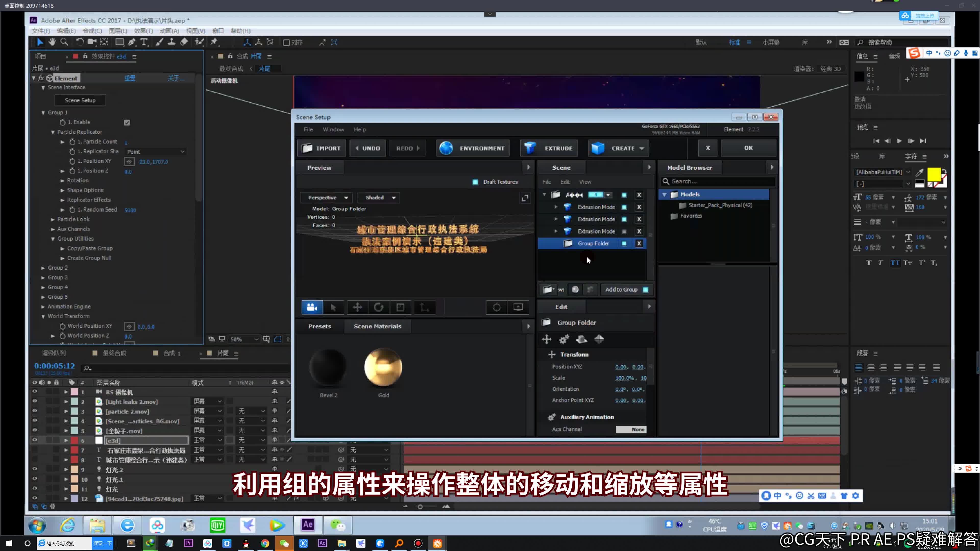
Task: Select the Hand tool in After Effects toolbar
Action: tap(52, 42)
